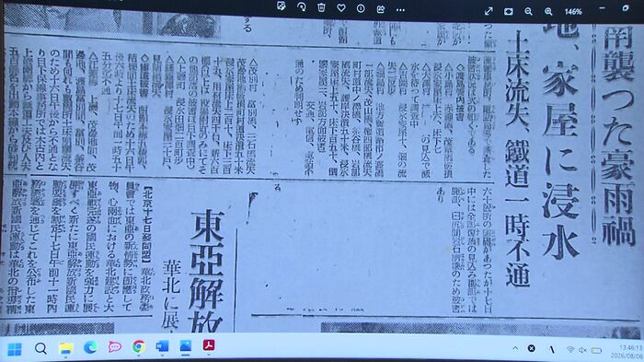Open the clock and date flyout
644x362 pixels.
point(626,352)
